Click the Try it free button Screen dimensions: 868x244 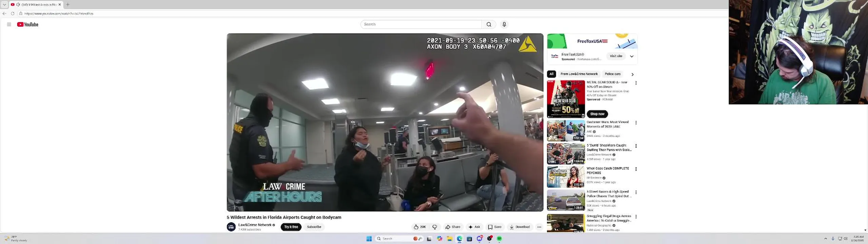click(x=291, y=227)
